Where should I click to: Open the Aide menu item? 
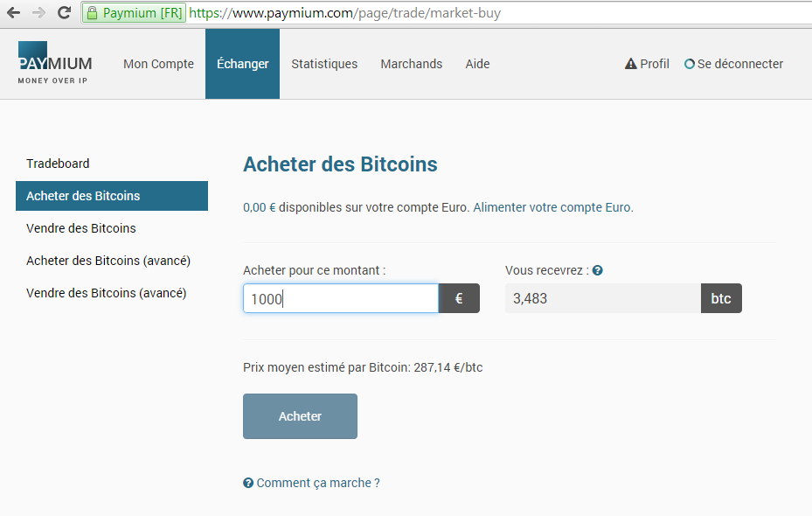[477, 64]
